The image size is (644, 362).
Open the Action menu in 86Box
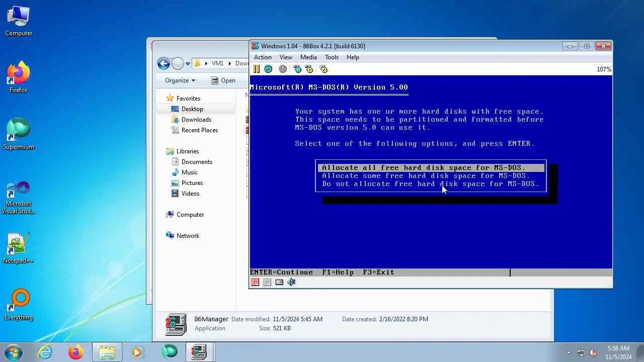(x=263, y=57)
